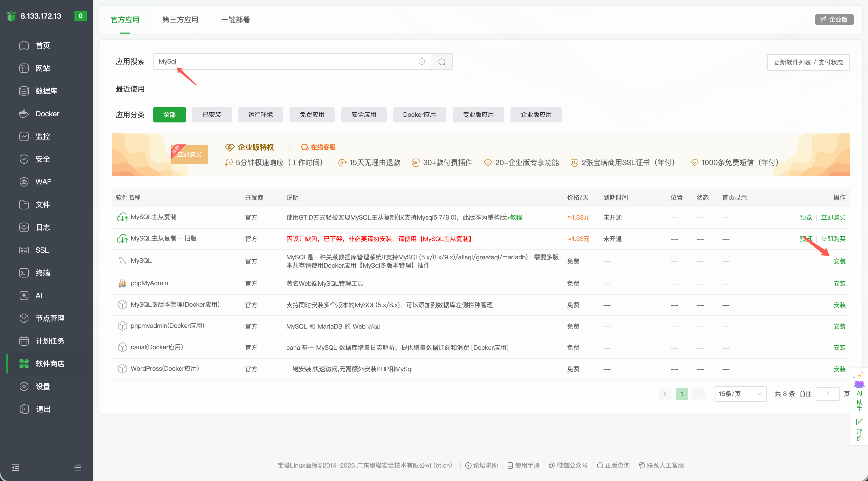Viewport: 868px width, 481px height.
Task: Install MySQL多版本管理(Docker应用)
Action: [x=839, y=305]
